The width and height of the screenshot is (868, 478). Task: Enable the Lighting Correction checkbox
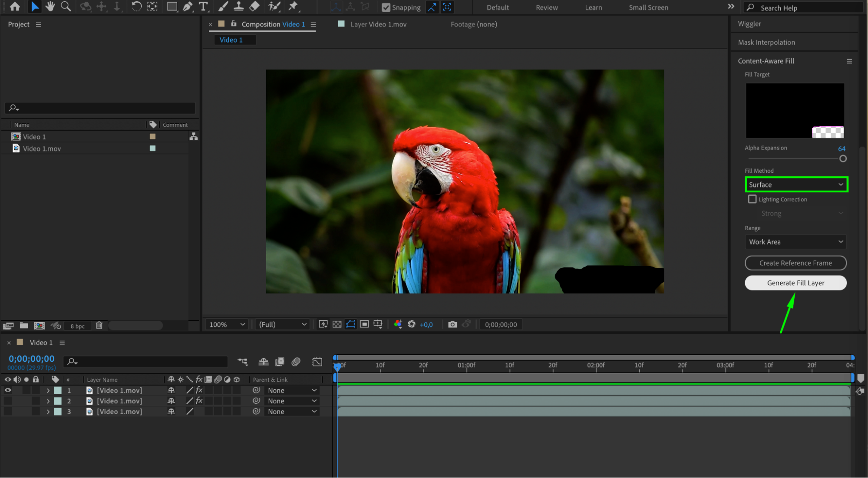[x=752, y=199]
